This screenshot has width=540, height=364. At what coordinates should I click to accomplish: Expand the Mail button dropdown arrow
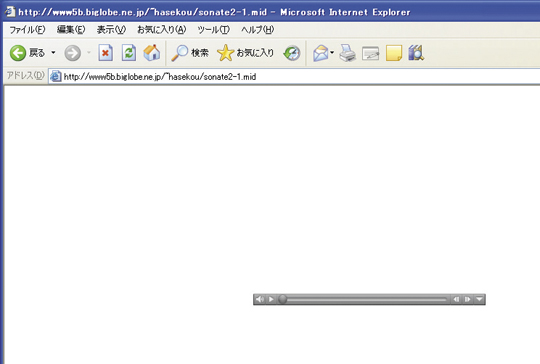[332, 53]
